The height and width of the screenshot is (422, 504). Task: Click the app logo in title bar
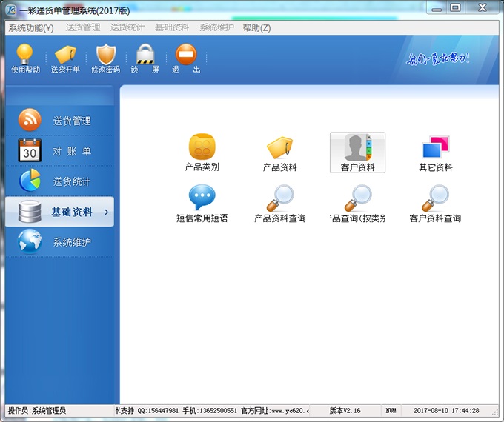pos(11,10)
